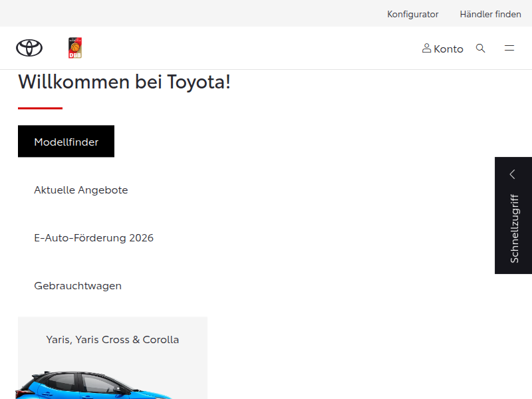
Task: Expand Schnellzugriff panel via chevron arrow
Action: pyautogui.click(x=513, y=174)
